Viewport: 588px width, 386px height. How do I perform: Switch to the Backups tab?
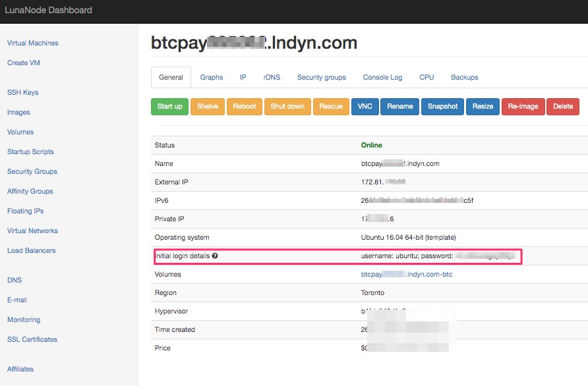[x=465, y=77]
